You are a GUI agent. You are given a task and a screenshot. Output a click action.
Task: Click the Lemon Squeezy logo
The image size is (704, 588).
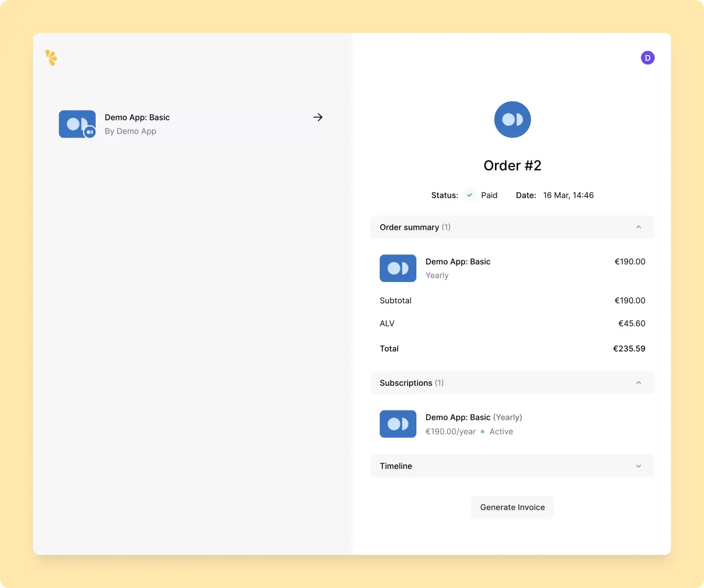click(51, 58)
